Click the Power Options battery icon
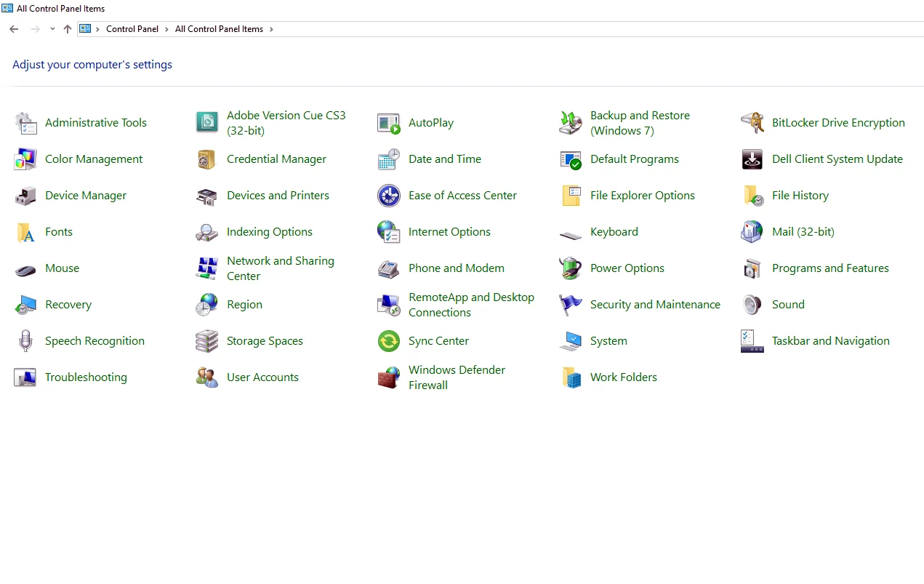 (x=571, y=268)
